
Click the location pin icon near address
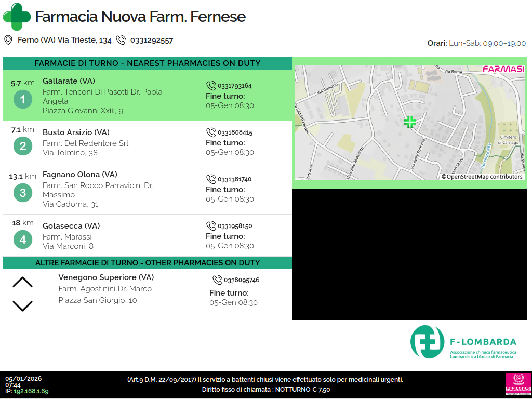click(x=8, y=40)
